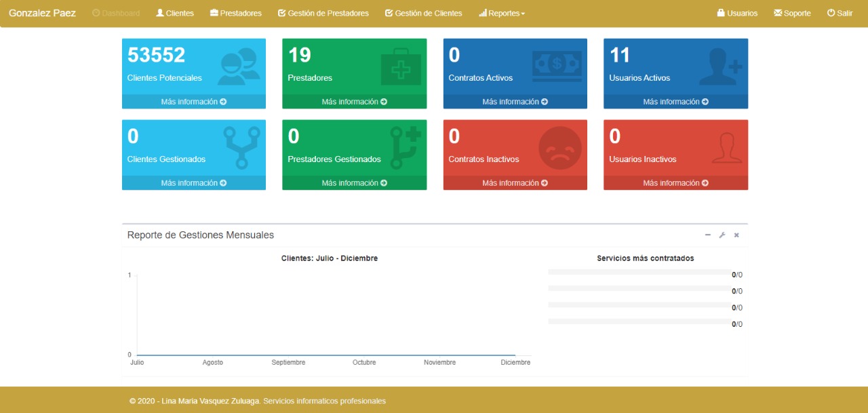
Task: Expand the Reportes dropdown menu
Action: click(502, 14)
